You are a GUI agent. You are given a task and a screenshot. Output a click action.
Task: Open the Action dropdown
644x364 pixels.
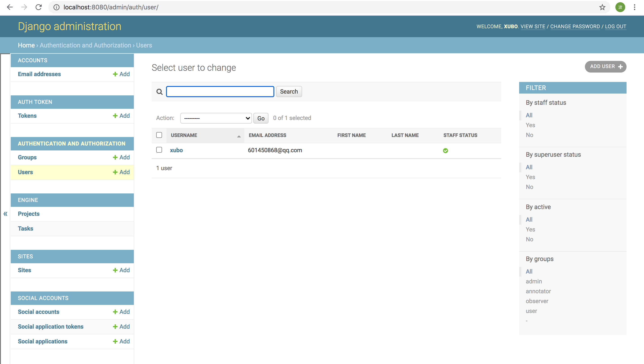coord(216,118)
